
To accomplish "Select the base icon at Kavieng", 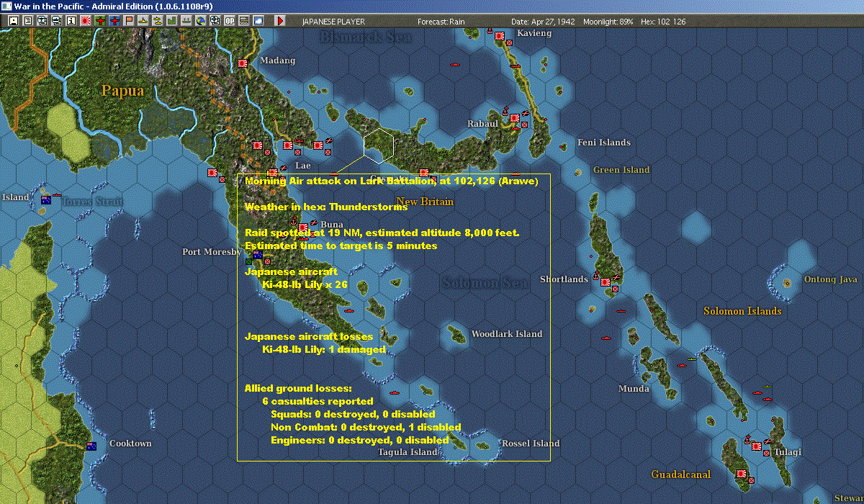I will (x=499, y=36).
